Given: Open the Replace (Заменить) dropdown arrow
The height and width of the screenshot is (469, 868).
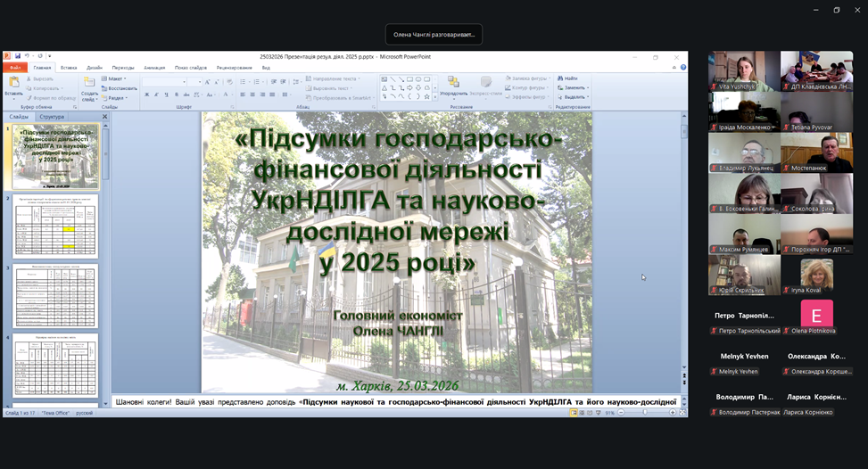Looking at the screenshot, I should point(589,88).
